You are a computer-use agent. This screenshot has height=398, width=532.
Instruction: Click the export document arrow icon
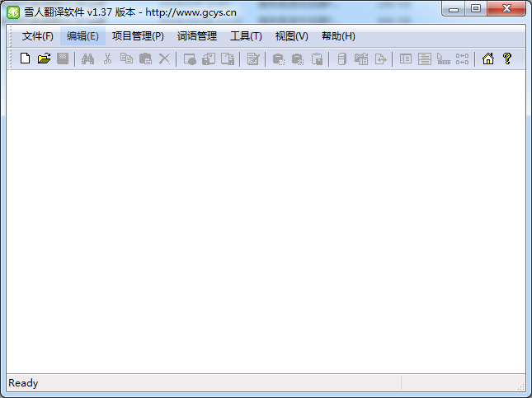(380, 59)
